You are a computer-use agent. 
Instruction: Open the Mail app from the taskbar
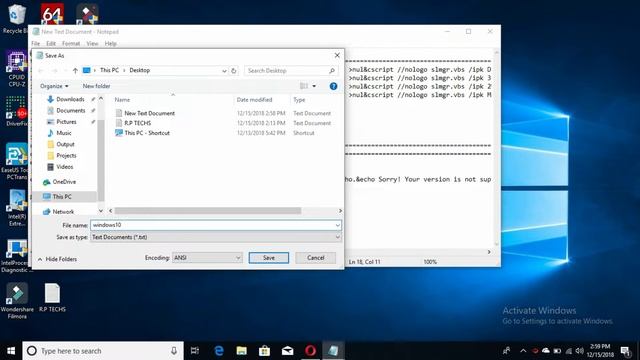pos(287,351)
